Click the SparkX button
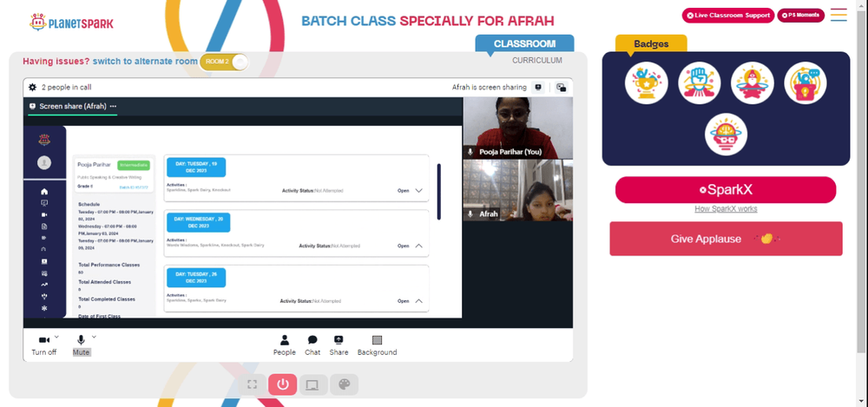 click(726, 190)
